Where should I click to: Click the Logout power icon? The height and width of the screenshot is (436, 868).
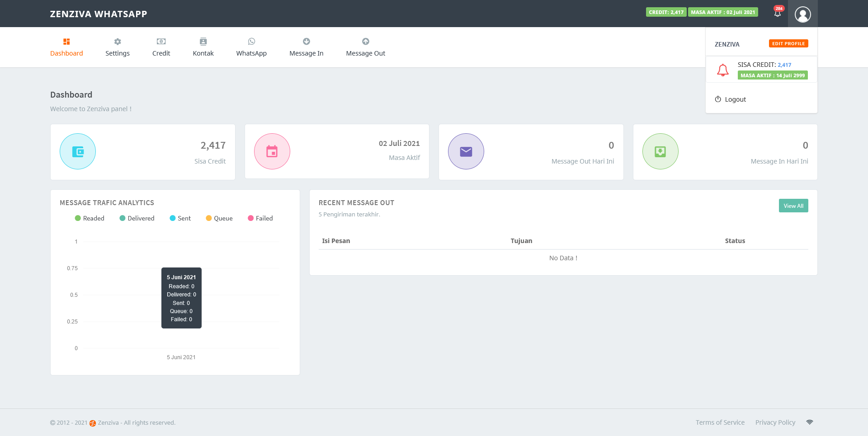718,99
